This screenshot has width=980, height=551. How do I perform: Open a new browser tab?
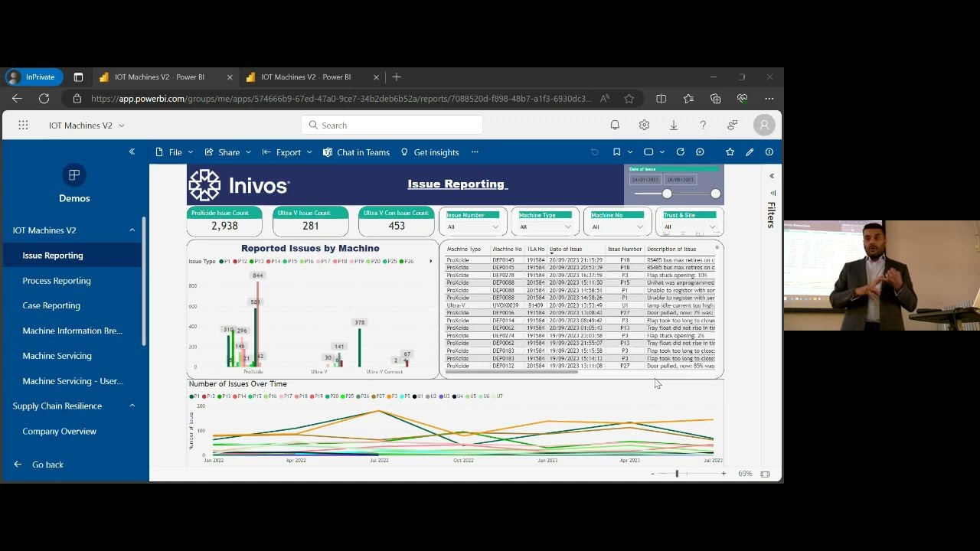pyautogui.click(x=397, y=77)
